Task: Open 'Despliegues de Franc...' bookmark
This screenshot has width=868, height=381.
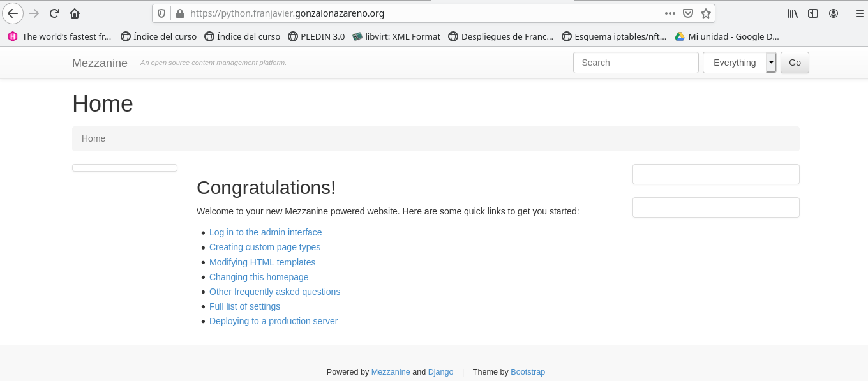Action: 501,36
